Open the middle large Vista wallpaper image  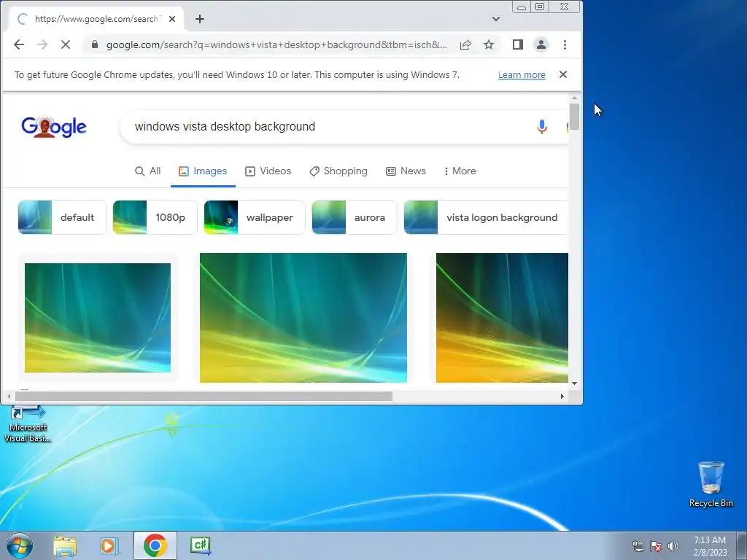(303, 318)
